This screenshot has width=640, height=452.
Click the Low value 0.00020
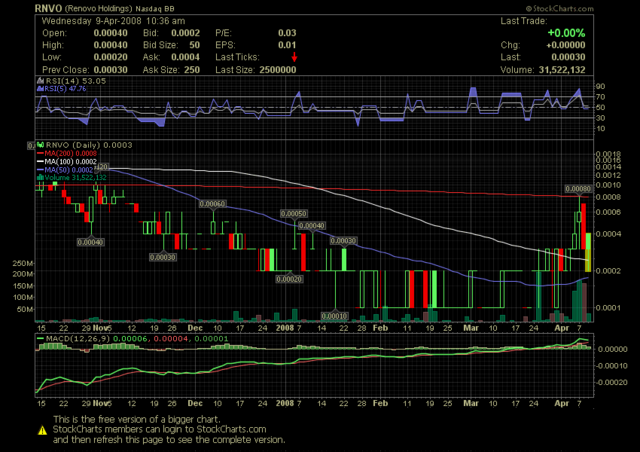click(110, 57)
